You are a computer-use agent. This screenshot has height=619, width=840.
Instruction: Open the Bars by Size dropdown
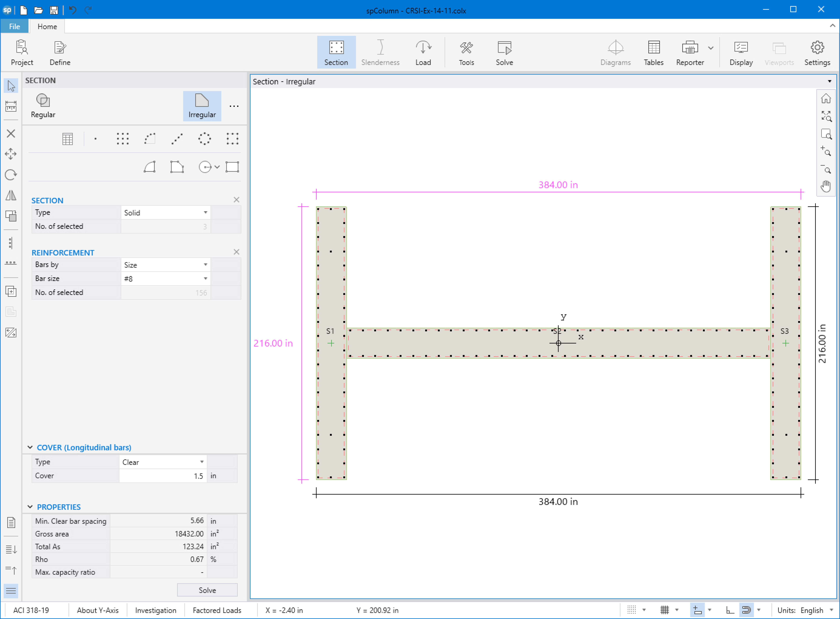click(165, 265)
